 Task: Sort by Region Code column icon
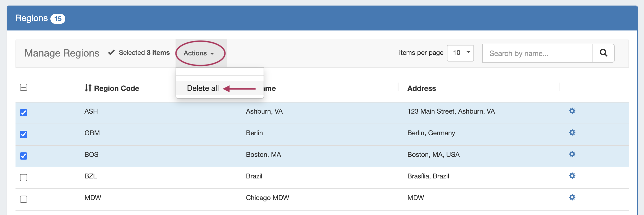[x=88, y=88]
